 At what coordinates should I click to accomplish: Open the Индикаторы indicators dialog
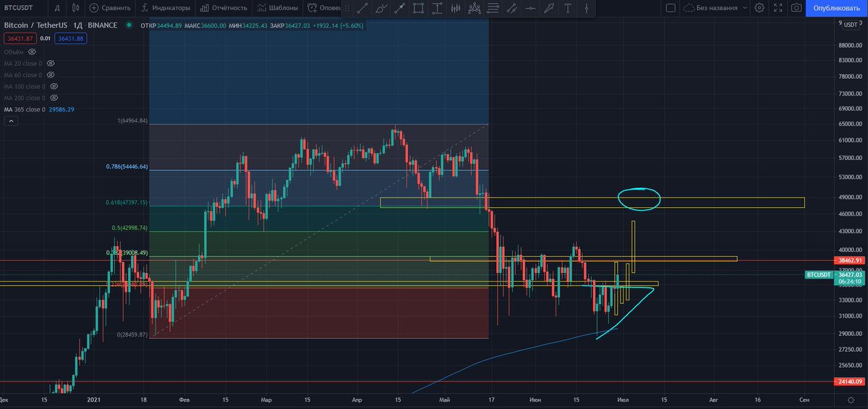(166, 8)
